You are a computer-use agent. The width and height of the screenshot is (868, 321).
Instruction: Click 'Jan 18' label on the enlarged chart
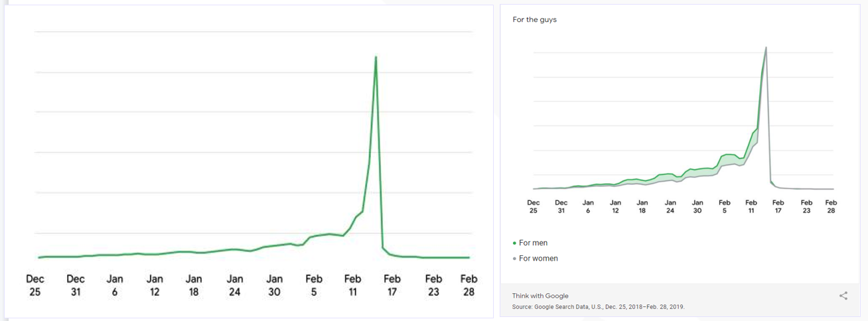tap(194, 285)
